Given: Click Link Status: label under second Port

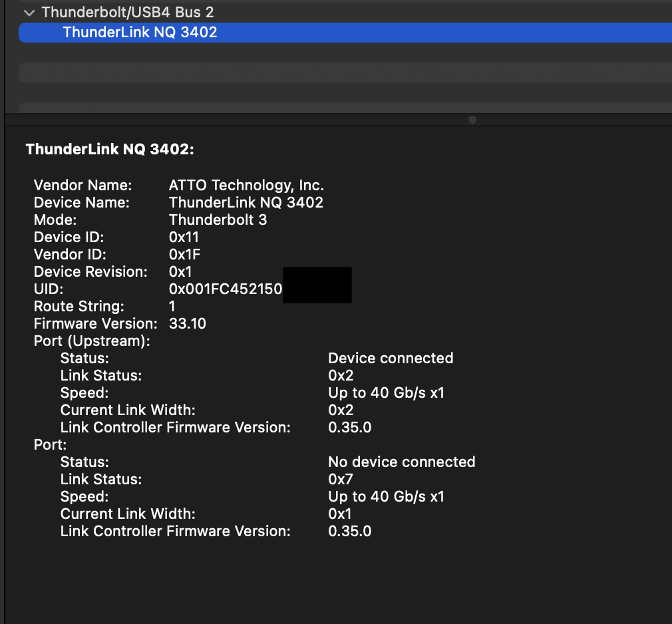Looking at the screenshot, I should 100,479.
